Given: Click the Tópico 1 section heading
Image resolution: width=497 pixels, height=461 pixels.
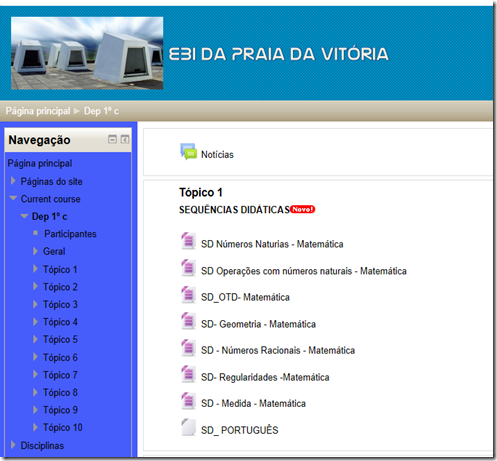Looking at the screenshot, I should click(x=201, y=192).
